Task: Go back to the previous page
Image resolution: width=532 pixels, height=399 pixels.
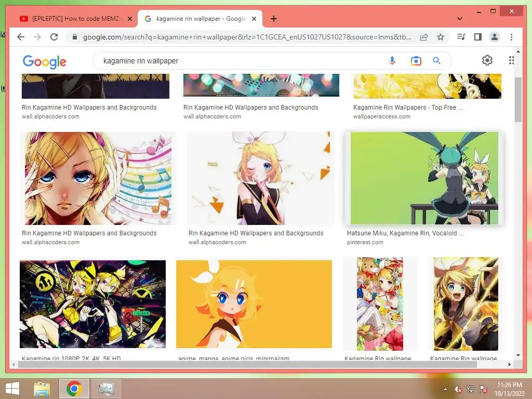Action: click(x=21, y=37)
